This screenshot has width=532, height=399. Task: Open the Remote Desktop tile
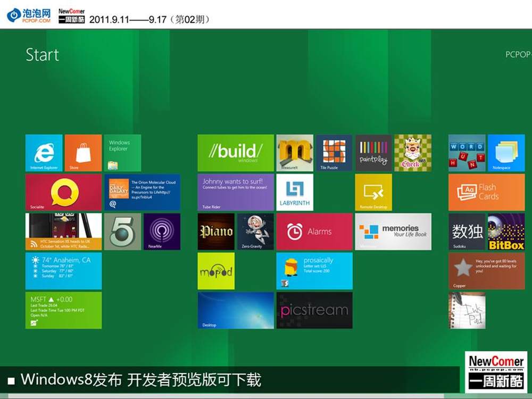pos(373,193)
